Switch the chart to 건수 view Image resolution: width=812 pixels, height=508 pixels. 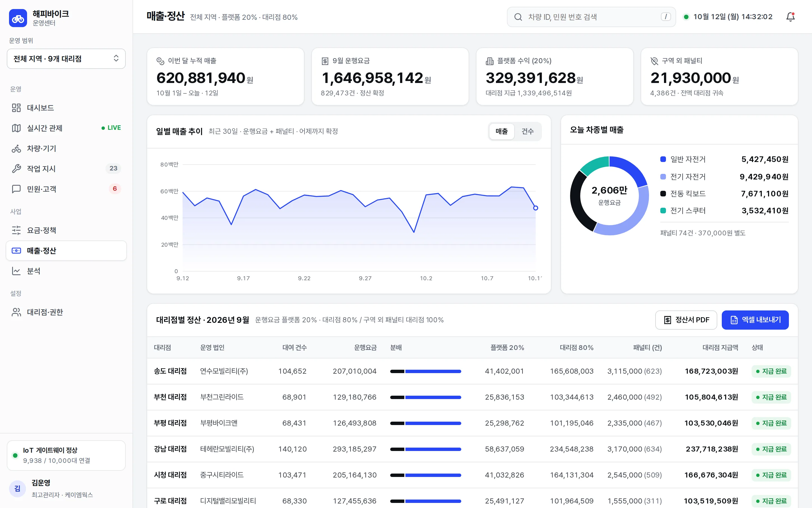click(528, 131)
